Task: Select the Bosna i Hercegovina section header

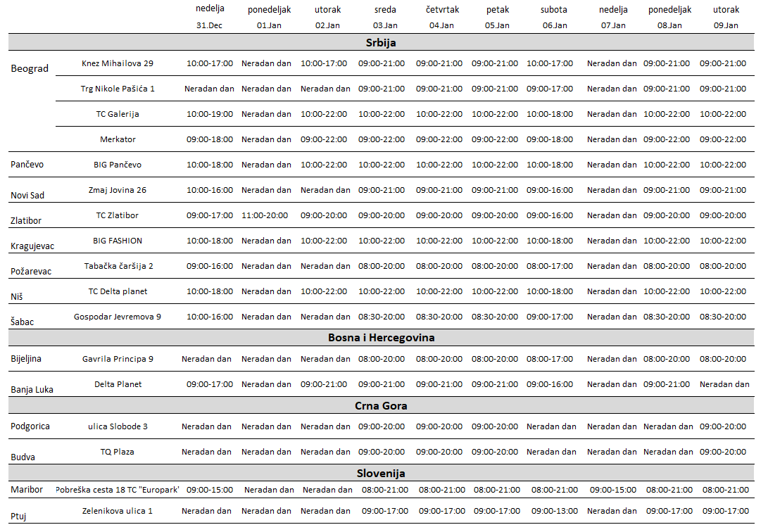Action: coord(381,338)
